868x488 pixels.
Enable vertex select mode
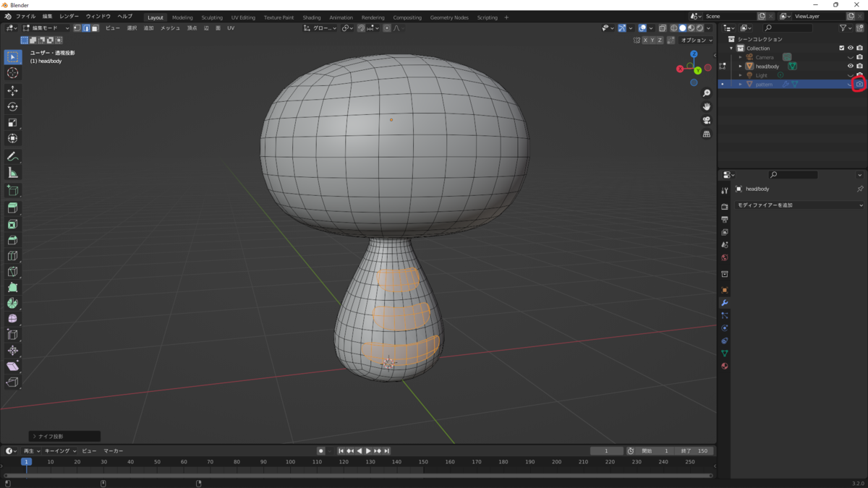click(77, 28)
